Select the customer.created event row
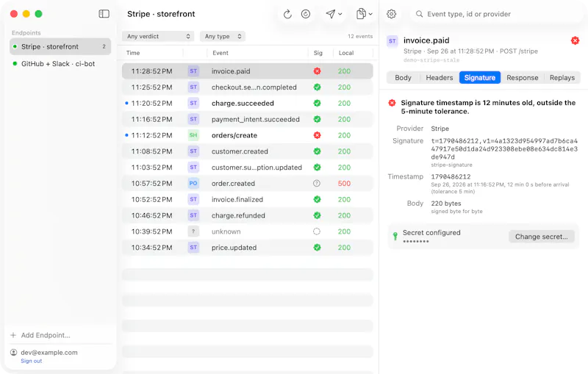Image resolution: width=588 pixels, height=374 pixels. [x=248, y=151]
